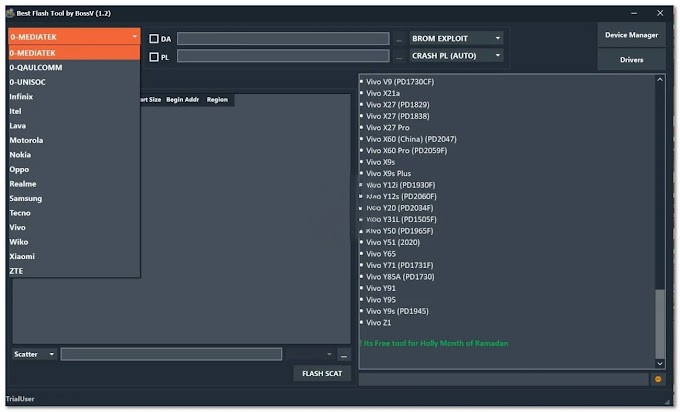Click the Vivo Y20 (PD2034F) entry
Viewport: 680px width, 412px height.
(x=399, y=208)
